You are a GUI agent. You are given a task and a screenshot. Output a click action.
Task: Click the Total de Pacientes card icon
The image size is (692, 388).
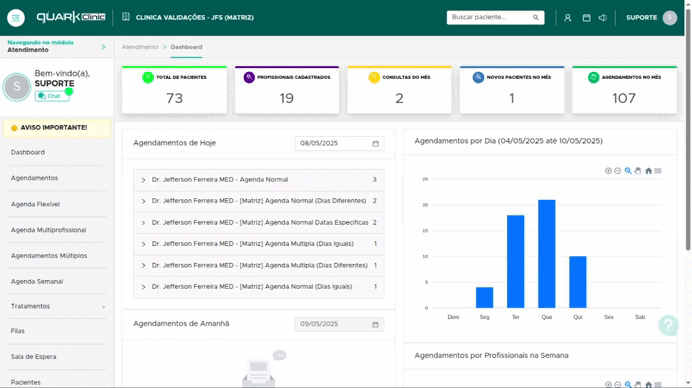[147, 77]
